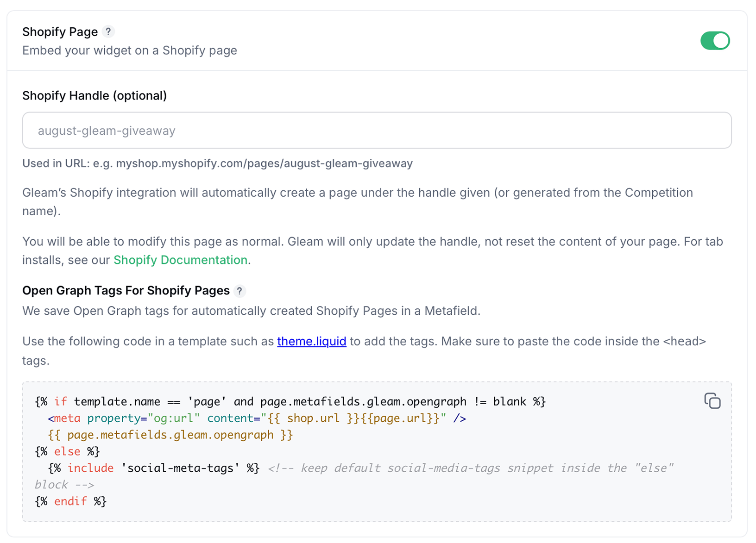Click the 'Used in URL' example text
756x543 pixels.
point(217,163)
